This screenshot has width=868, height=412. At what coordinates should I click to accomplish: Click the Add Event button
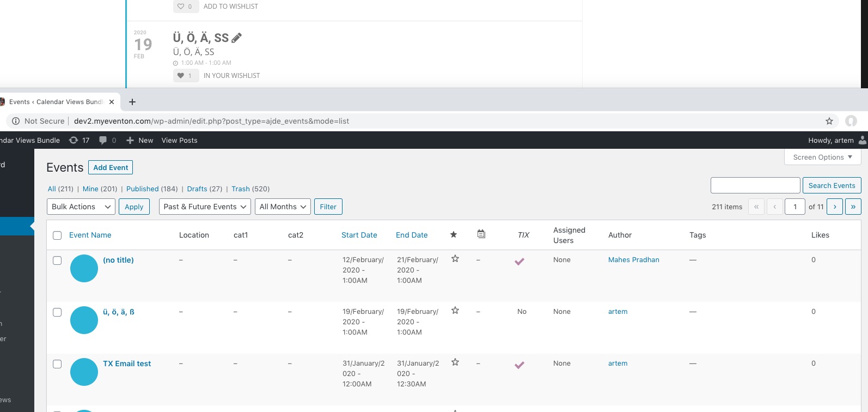[111, 167]
